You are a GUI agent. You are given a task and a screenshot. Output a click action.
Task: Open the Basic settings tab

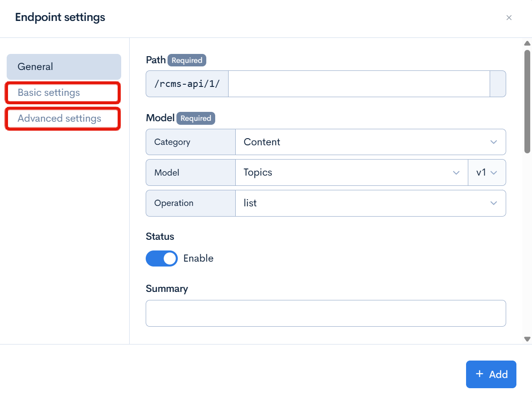click(62, 93)
